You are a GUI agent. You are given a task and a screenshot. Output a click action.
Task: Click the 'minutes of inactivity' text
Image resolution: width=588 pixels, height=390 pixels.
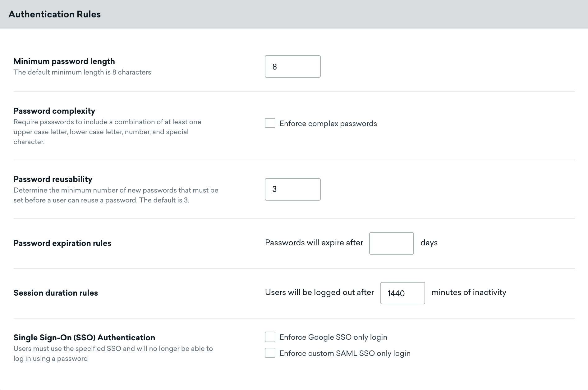(469, 292)
